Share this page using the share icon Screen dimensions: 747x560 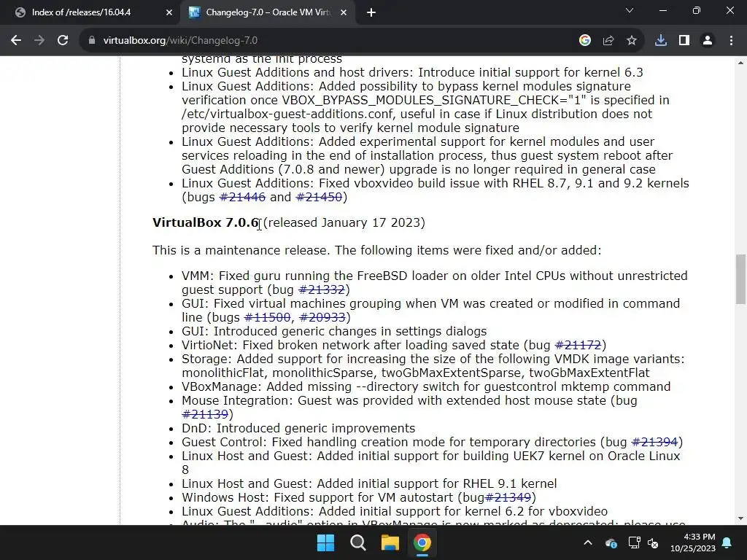point(608,41)
